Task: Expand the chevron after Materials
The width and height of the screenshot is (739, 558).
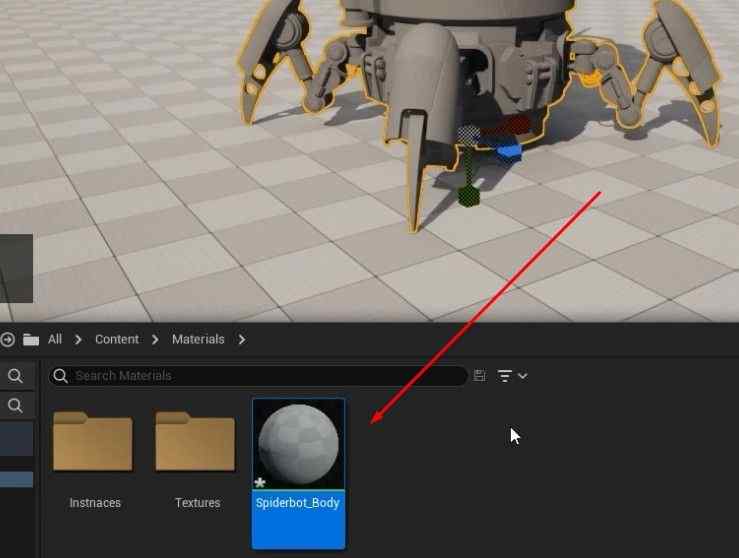Action: coord(242,339)
